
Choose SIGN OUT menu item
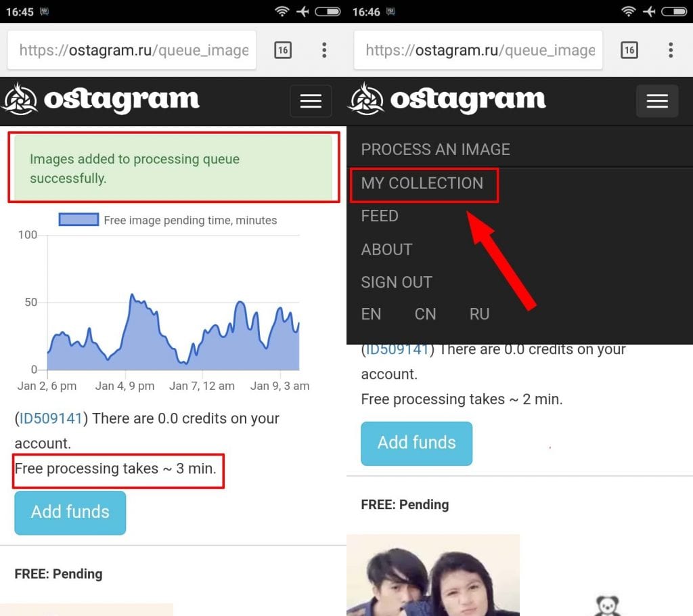397,282
